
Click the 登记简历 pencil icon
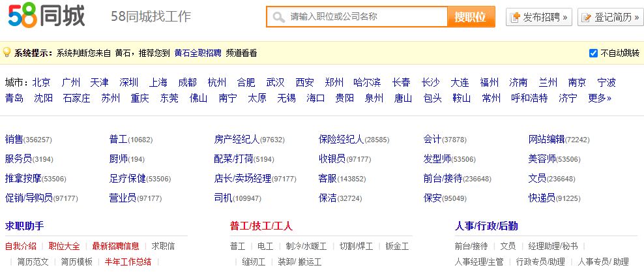point(587,17)
